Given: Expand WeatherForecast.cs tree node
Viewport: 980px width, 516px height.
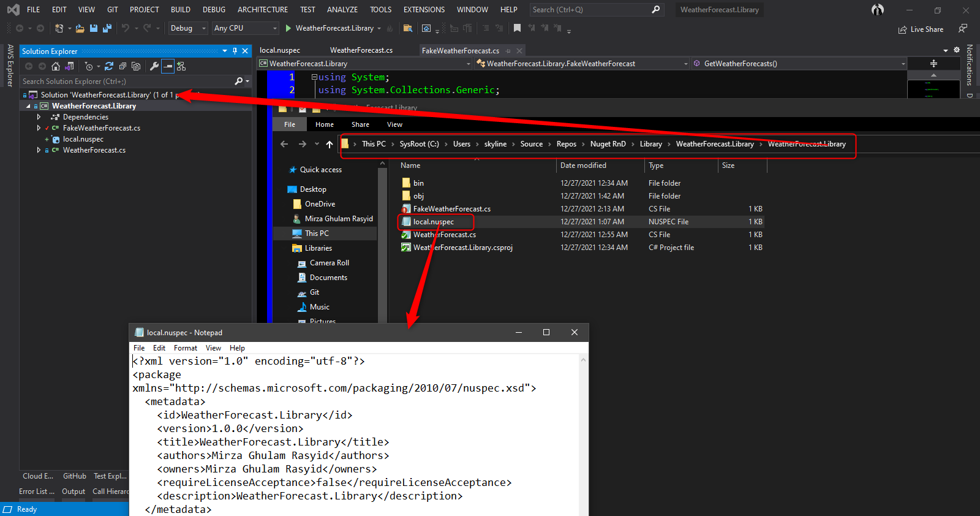Looking at the screenshot, I should point(39,150).
